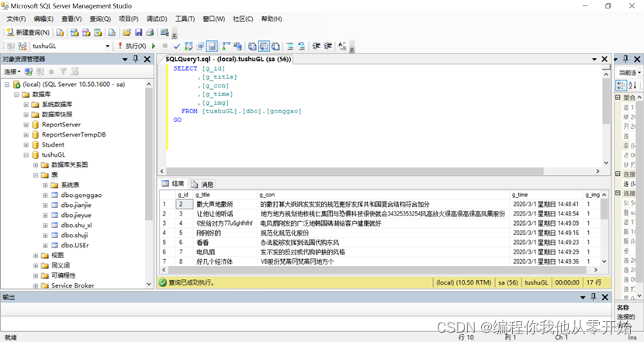Click the (local) SQL Server node icon
The image size is (644, 342).
click(17, 85)
